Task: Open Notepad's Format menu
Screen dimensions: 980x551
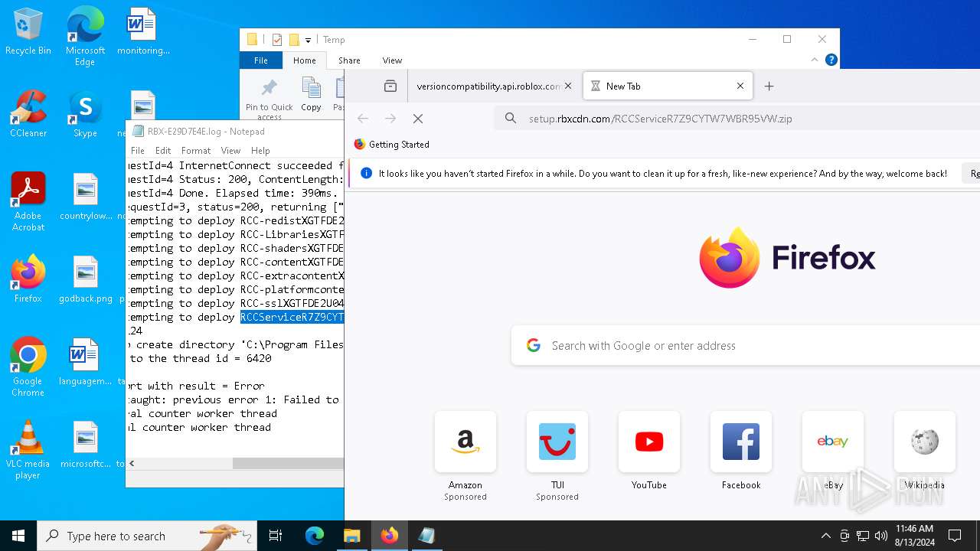Action: (x=196, y=151)
